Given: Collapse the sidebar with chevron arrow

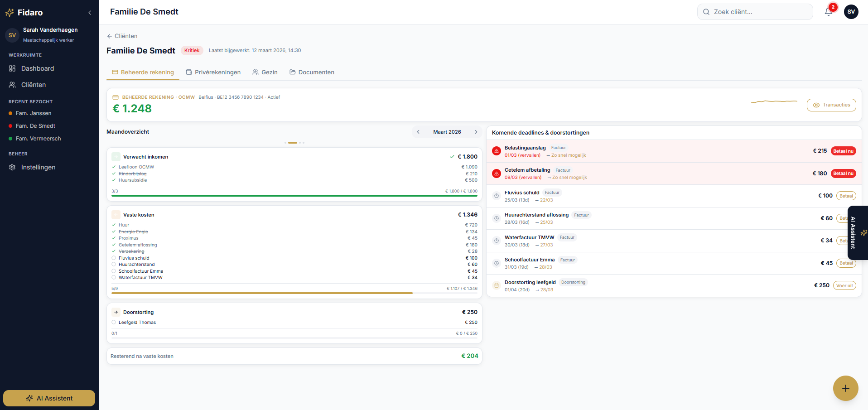Looking at the screenshot, I should pos(90,13).
